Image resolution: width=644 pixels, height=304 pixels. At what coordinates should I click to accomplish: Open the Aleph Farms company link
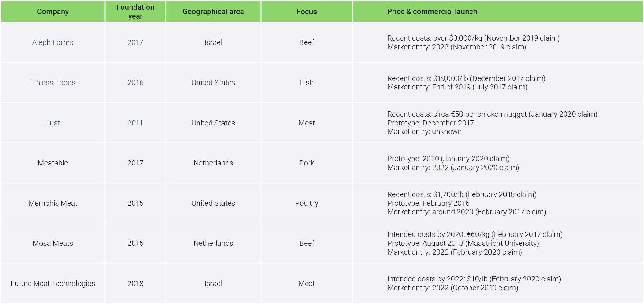pos(53,42)
